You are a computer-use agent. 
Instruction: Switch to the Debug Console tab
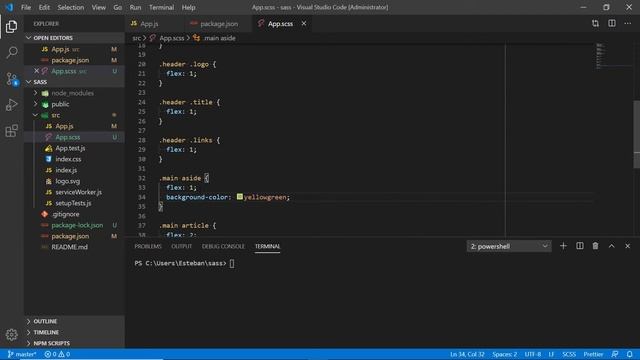(223, 246)
